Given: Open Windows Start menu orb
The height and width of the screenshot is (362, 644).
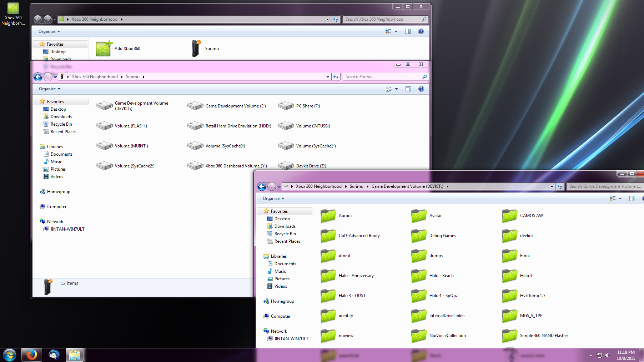Looking at the screenshot, I should 10,355.
